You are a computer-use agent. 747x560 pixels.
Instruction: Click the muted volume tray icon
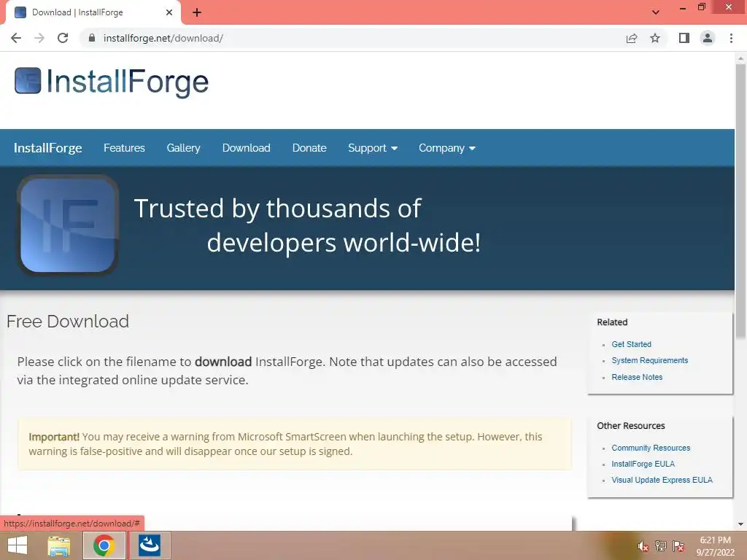[x=643, y=546]
